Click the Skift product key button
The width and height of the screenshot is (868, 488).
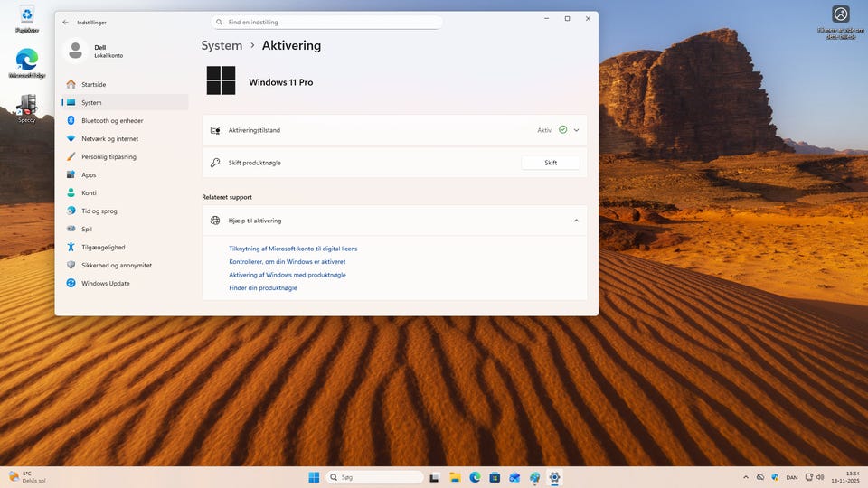550,163
